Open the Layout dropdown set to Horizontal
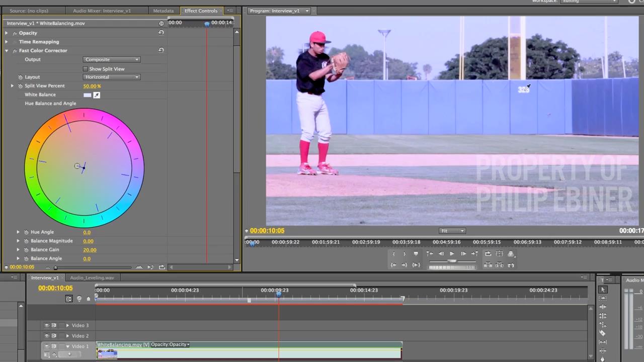Image resolution: width=644 pixels, height=362 pixels. pos(111,77)
